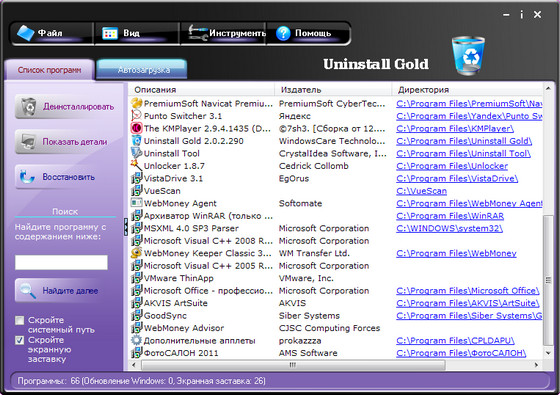This screenshot has width=560, height=395.
Task: Open the Файл menu
Action: coord(52,34)
